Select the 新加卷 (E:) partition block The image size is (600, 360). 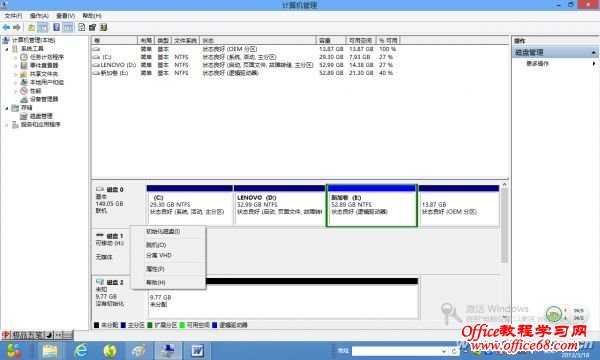point(372,205)
